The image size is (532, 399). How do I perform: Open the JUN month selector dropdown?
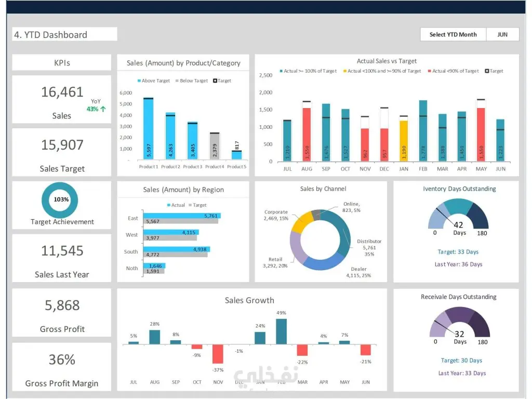pyautogui.click(x=502, y=34)
